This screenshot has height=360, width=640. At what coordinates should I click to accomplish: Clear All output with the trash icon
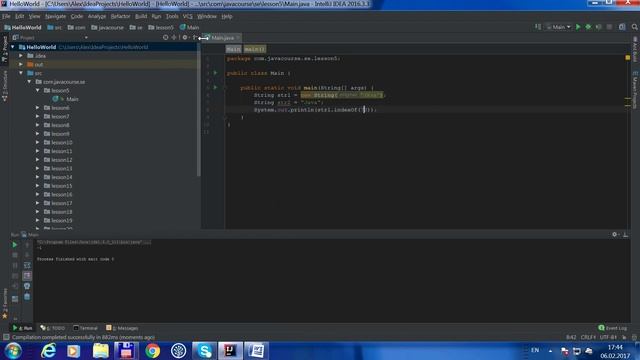tap(27, 297)
